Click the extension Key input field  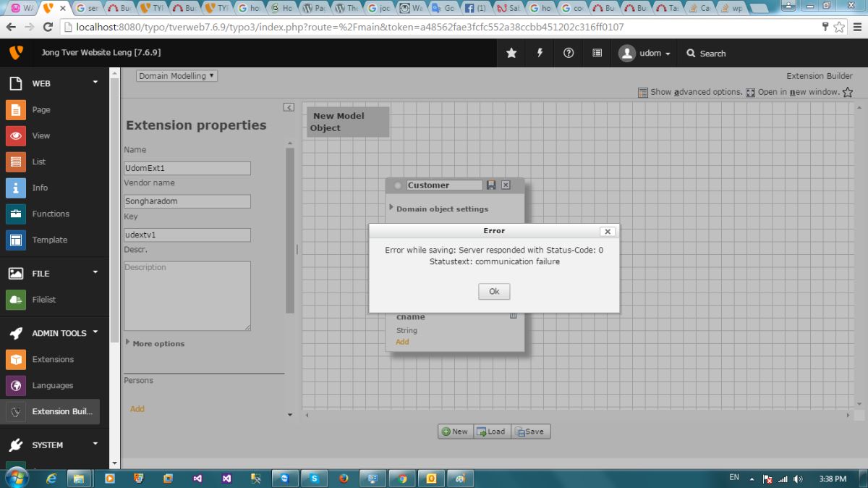click(187, 235)
